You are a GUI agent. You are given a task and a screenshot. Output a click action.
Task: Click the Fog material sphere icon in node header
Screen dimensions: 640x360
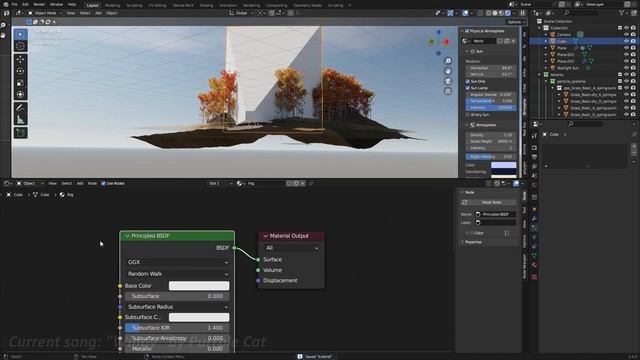pyautogui.click(x=240, y=184)
